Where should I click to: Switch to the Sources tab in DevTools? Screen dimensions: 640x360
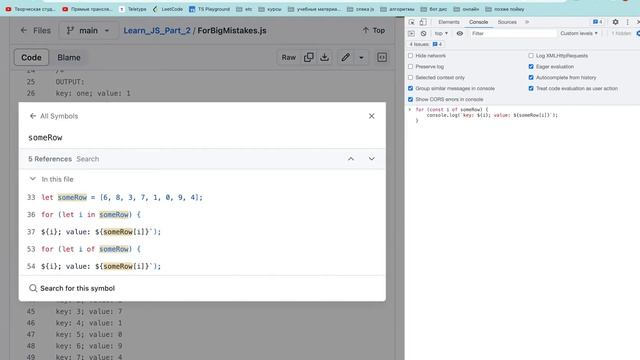tap(507, 22)
